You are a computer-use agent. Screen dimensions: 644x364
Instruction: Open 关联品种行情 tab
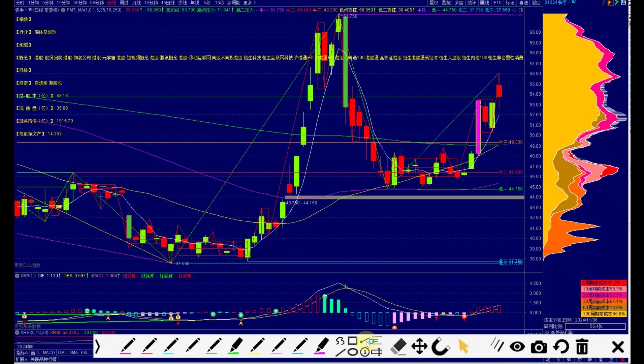43,359
